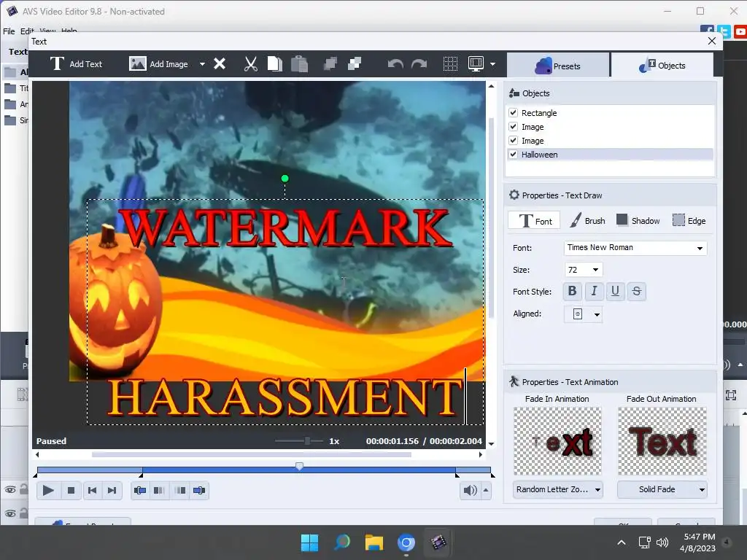Click the Fade In Animation preview thumbnail

point(557,441)
